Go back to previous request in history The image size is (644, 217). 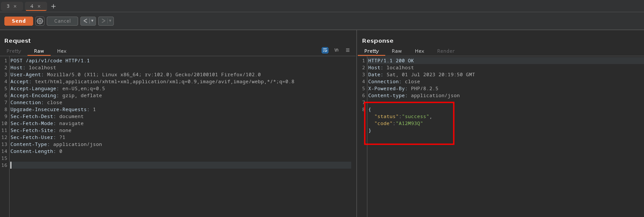tap(85, 21)
